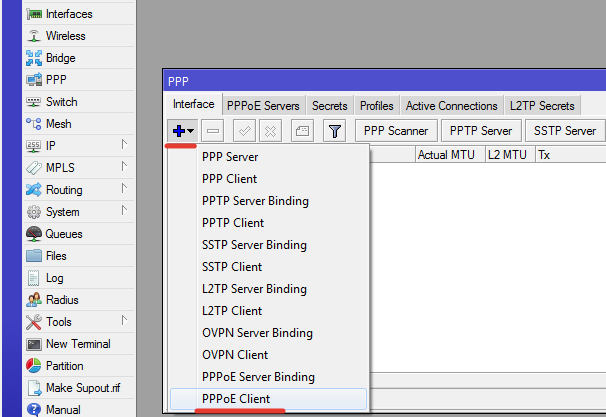Open the Switch sidebar icon
The width and height of the screenshot is (606, 417).
pos(34,102)
